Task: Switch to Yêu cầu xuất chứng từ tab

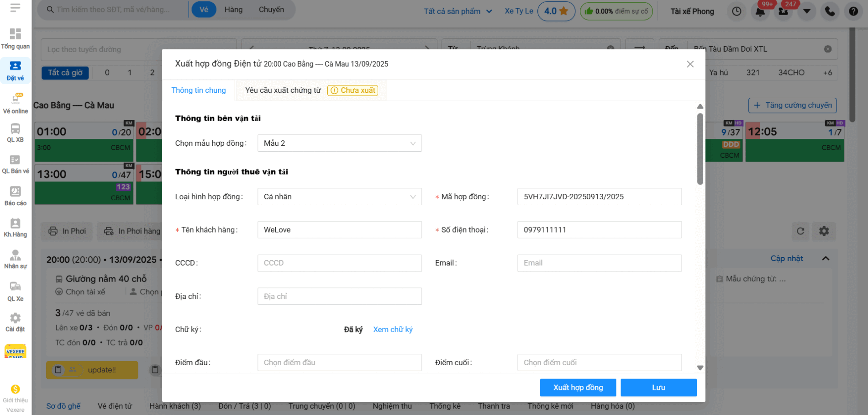Action: [283, 90]
